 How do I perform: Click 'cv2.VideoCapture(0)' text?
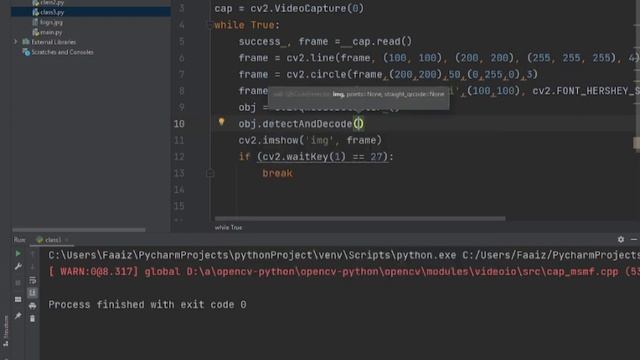[x=307, y=9]
